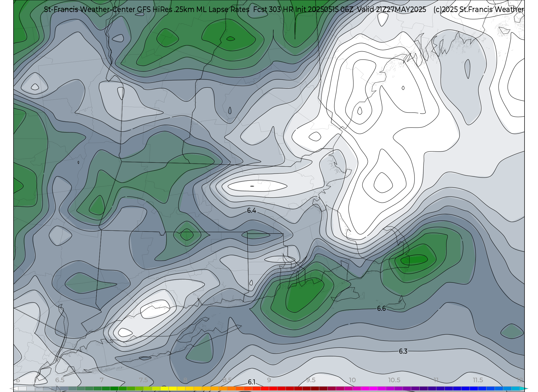Click the 'St-Francis Weather-Center' title text
The height and width of the screenshot is (392, 538).
[x=89, y=10]
